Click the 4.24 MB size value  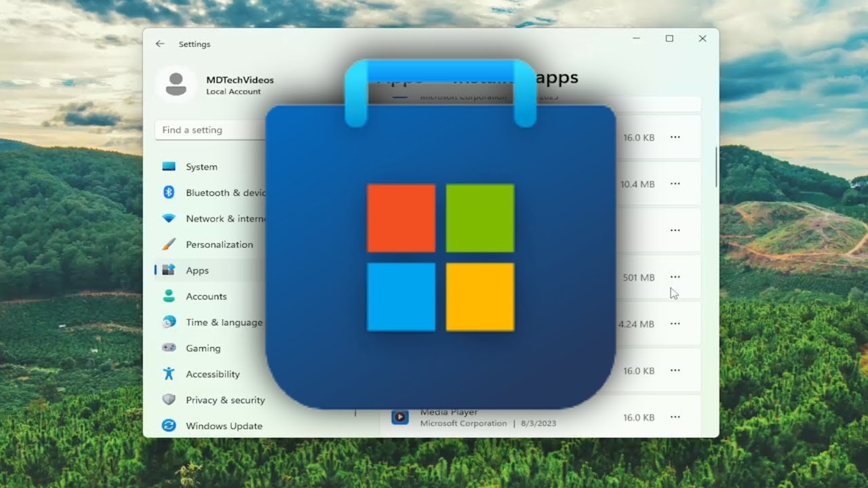pyautogui.click(x=636, y=324)
